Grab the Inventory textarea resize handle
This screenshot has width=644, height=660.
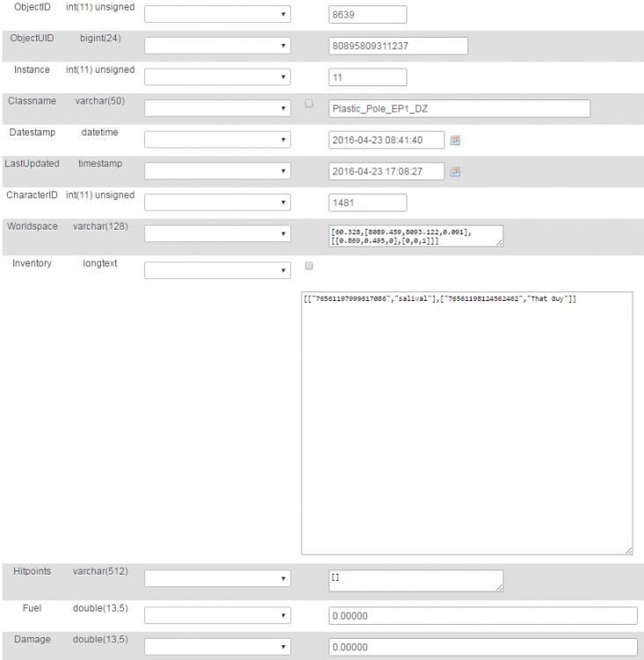point(628,551)
